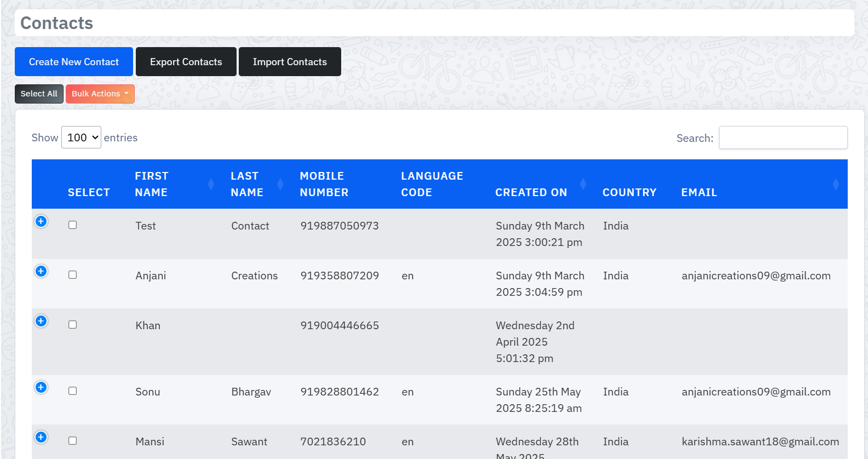Click the Mobile Number column header
Image resolution: width=868 pixels, height=459 pixels.
(x=324, y=184)
